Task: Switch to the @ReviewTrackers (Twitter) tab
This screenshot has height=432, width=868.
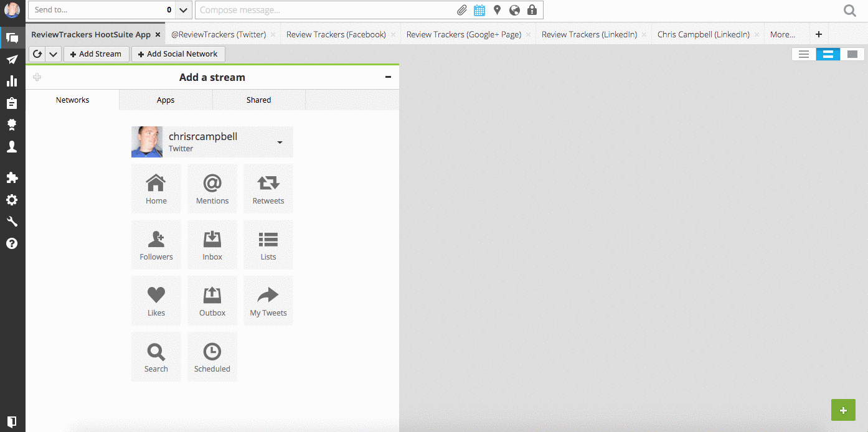Action: (219, 35)
